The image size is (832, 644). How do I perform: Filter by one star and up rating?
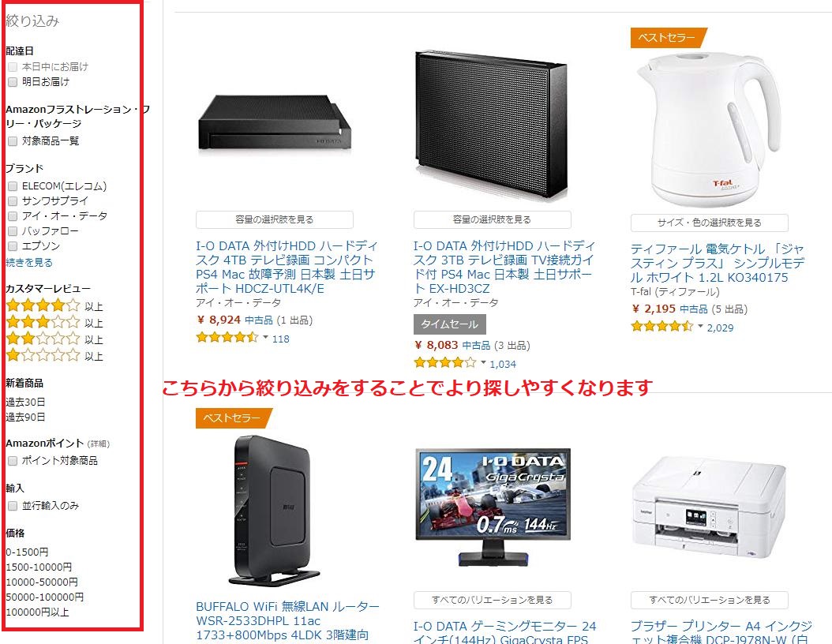point(54,355)
